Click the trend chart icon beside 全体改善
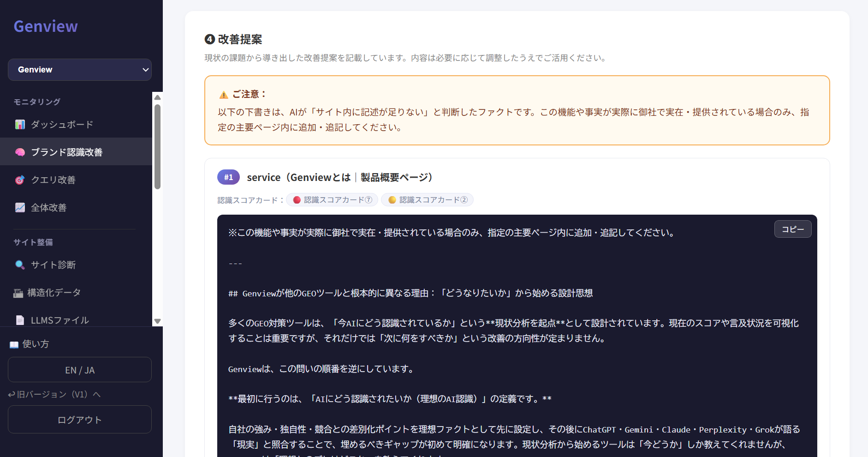868x457 pixels. coord(20,208)
